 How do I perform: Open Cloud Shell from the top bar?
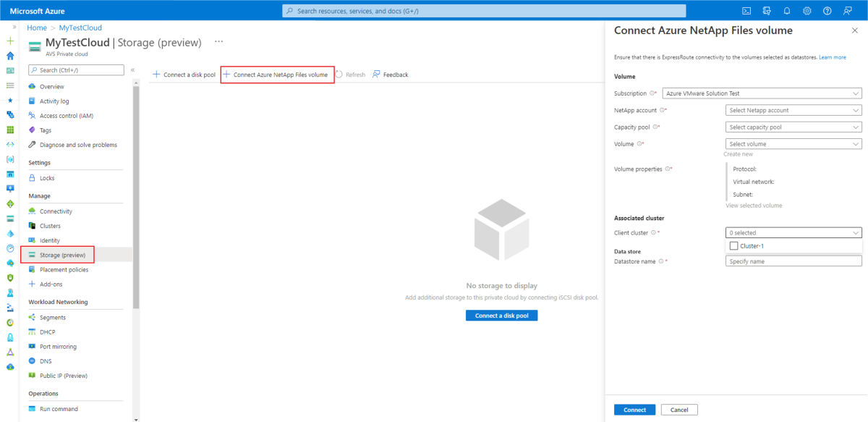click(746, 11)
